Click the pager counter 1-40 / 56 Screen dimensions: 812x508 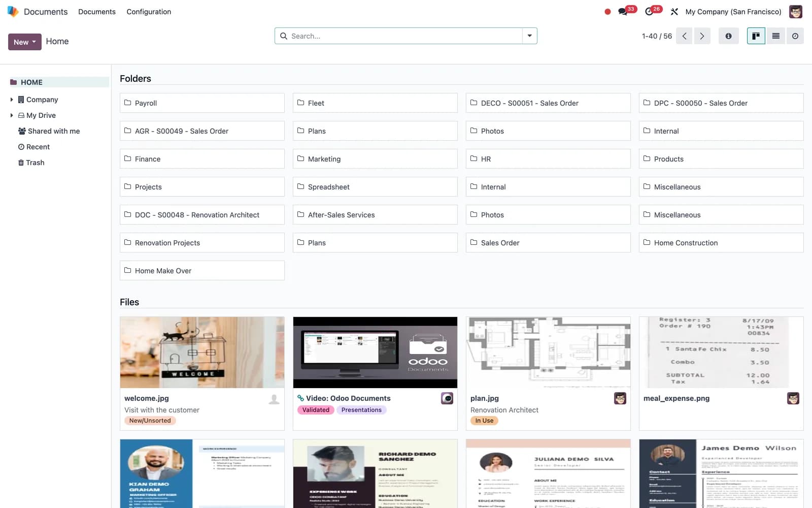pos(657,36)
